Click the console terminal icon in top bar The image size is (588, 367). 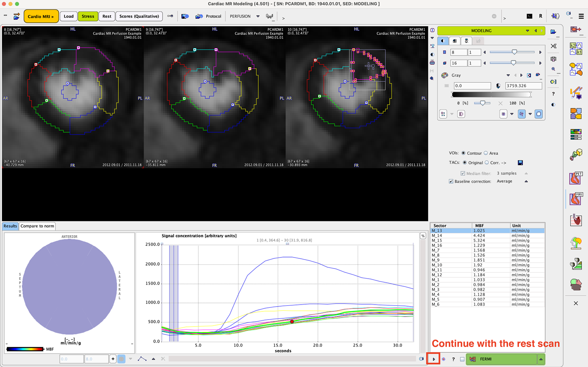(x=530, y=16)
